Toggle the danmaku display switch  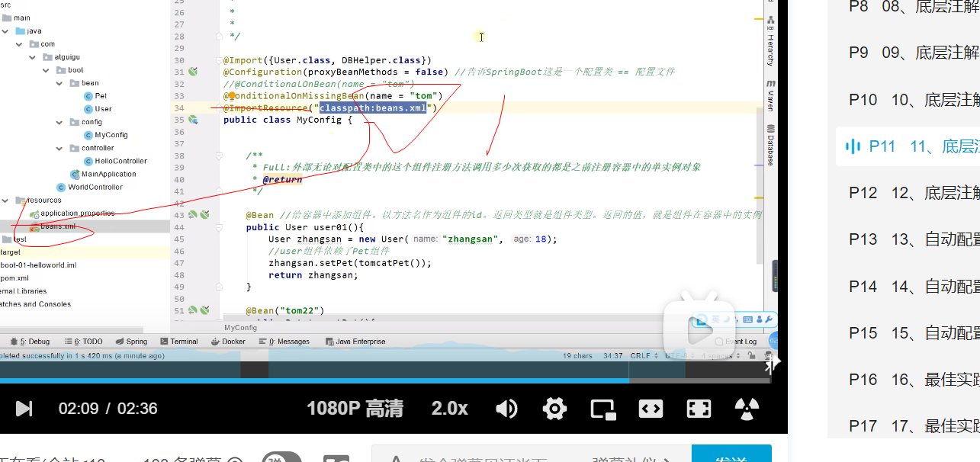pyautogui.click(x=281, y=460)
